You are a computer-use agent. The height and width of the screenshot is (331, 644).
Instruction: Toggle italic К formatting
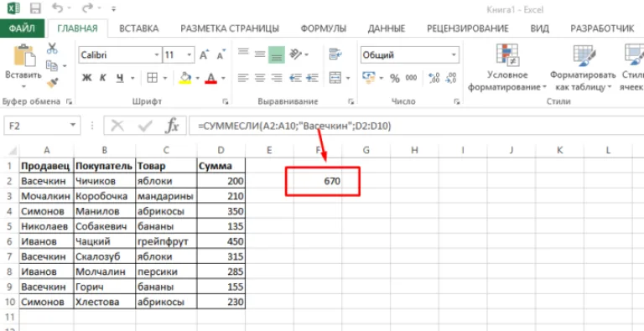(x=103, y=78)
